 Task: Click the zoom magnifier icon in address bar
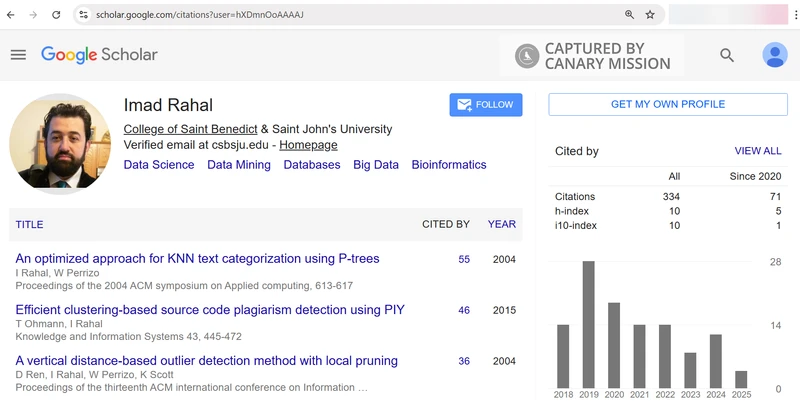point(630,15)
